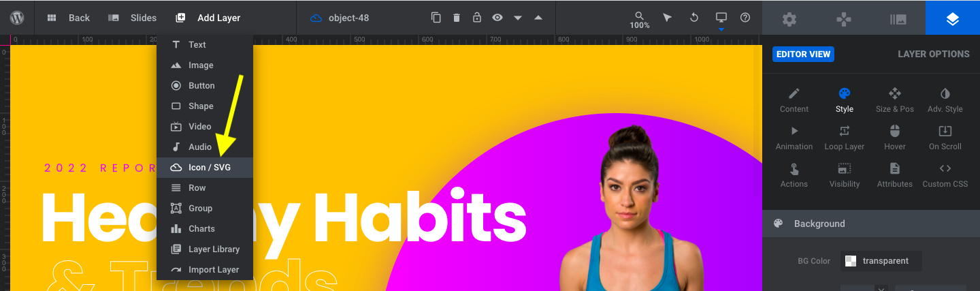980x291 pixels.
Task: Open the Layers options tab
Action: pyautogui.click(x=953, y=19)
